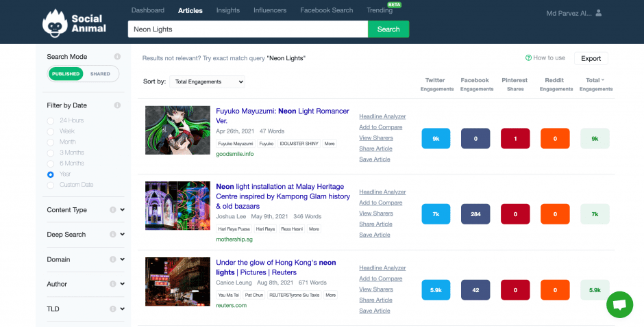The width and height of the screenshot is (644, 327).
Task: Expand the Author filter
Action: coord(123,284)
